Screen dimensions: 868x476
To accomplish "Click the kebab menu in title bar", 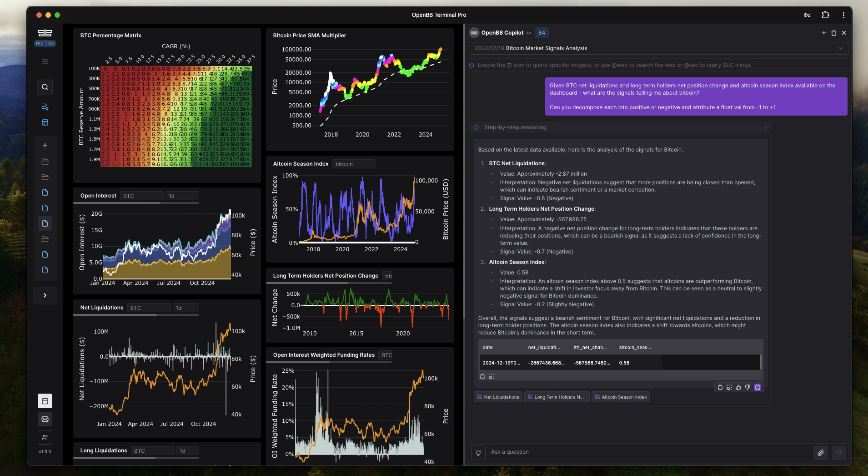I will pyautogui.click(x=843, y=15).
